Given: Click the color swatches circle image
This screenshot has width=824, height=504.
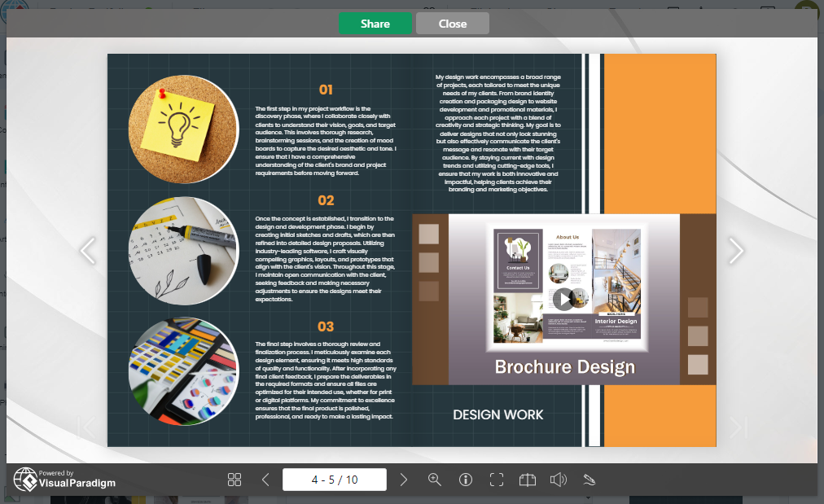Looking at the screenshot, I should coord(183,370).
